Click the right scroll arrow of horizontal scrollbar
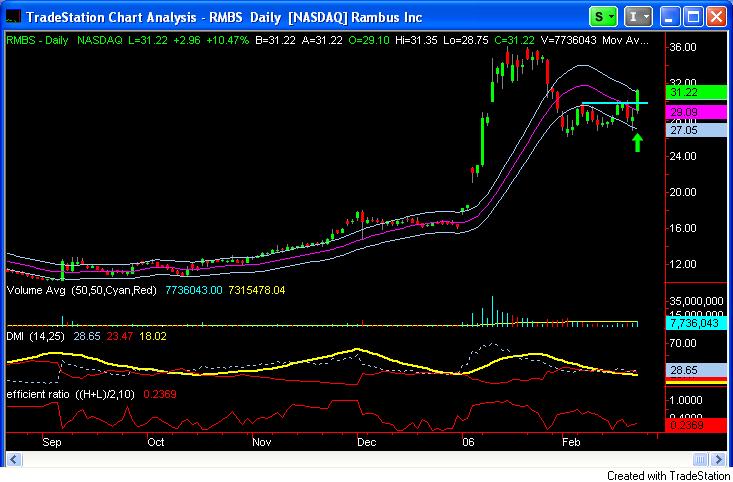This screenshot has height=482, width=733. pyautogui.click(x=719, y=458)
